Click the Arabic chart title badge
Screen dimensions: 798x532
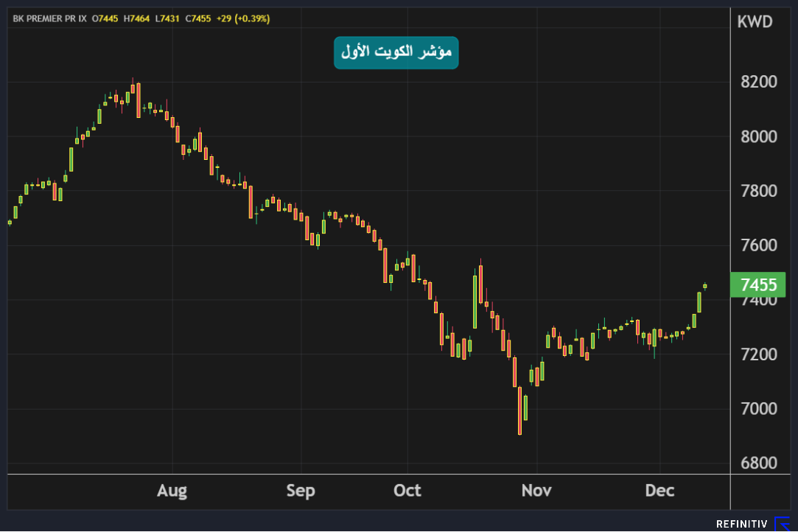point(396,52)
